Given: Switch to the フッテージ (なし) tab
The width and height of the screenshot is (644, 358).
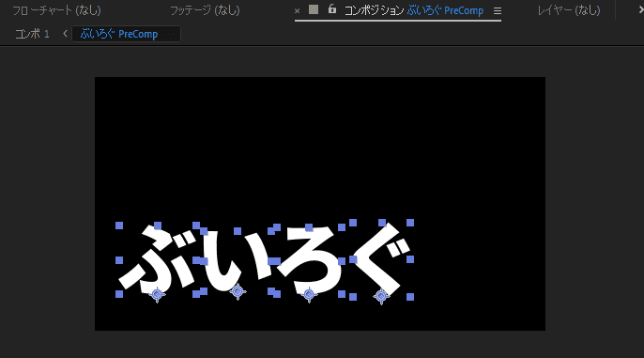Looking at the screenshot, I should click(205, 10).
